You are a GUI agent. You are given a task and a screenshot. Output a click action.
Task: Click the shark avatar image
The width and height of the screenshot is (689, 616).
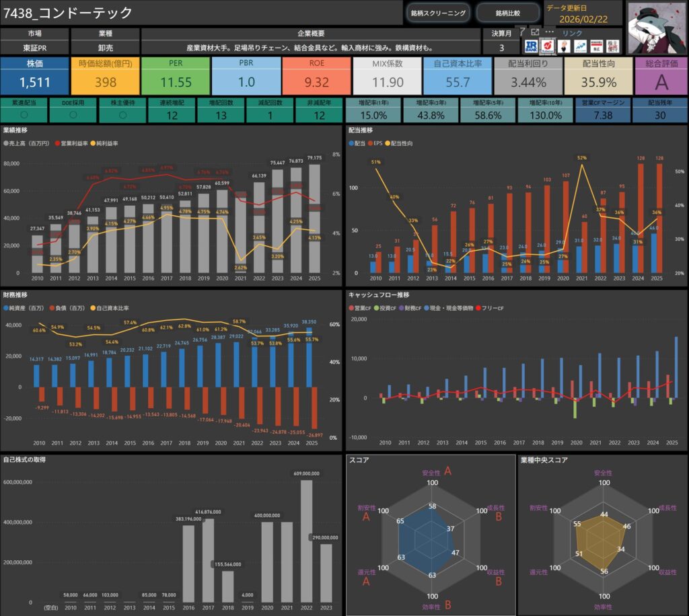[656, 28]
